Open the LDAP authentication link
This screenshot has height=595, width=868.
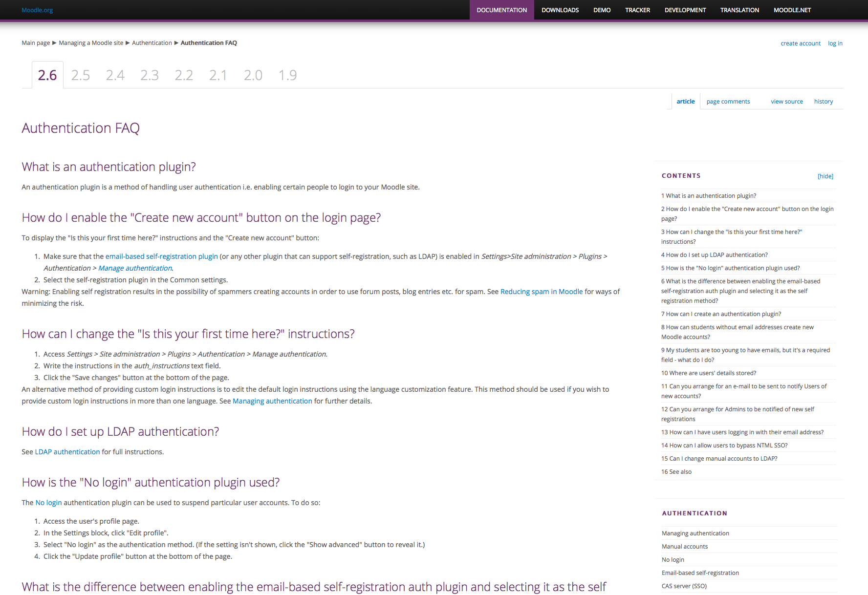[x=67, y=452]
